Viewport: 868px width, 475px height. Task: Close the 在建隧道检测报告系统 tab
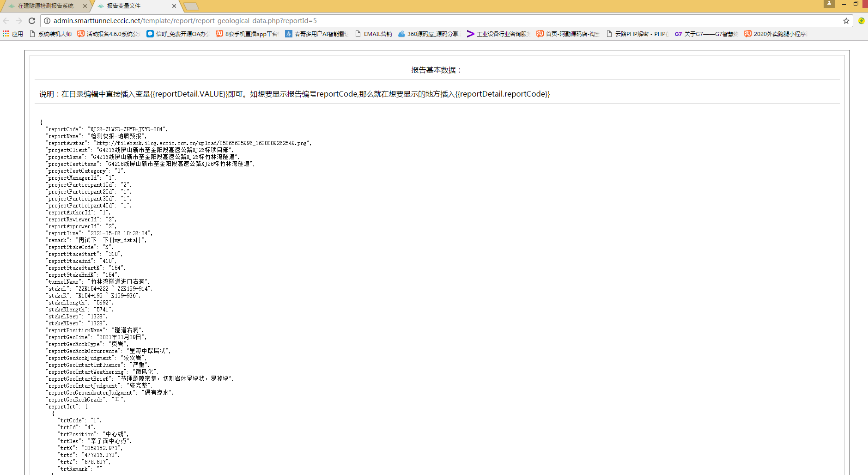pos(85,6)
